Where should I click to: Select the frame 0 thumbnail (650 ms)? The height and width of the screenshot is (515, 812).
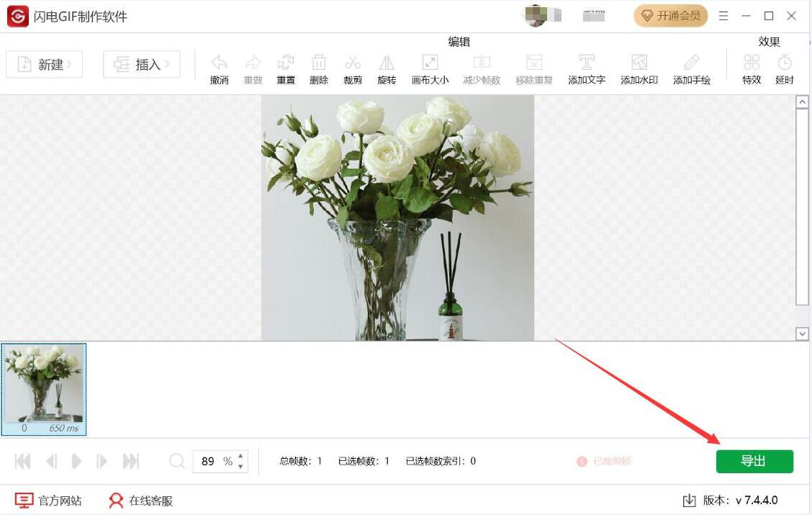[x=43, y=388]
